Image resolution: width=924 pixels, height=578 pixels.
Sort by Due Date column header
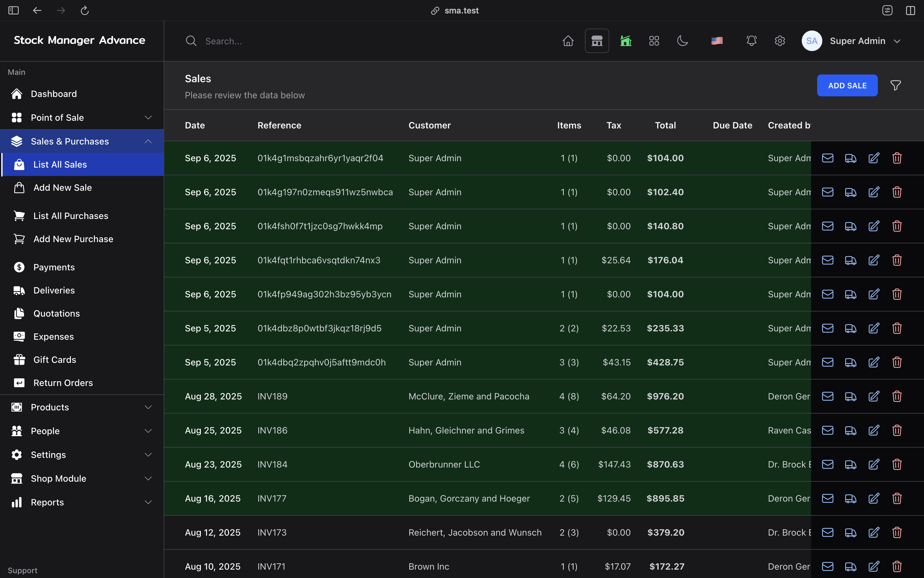coord(732,125)
